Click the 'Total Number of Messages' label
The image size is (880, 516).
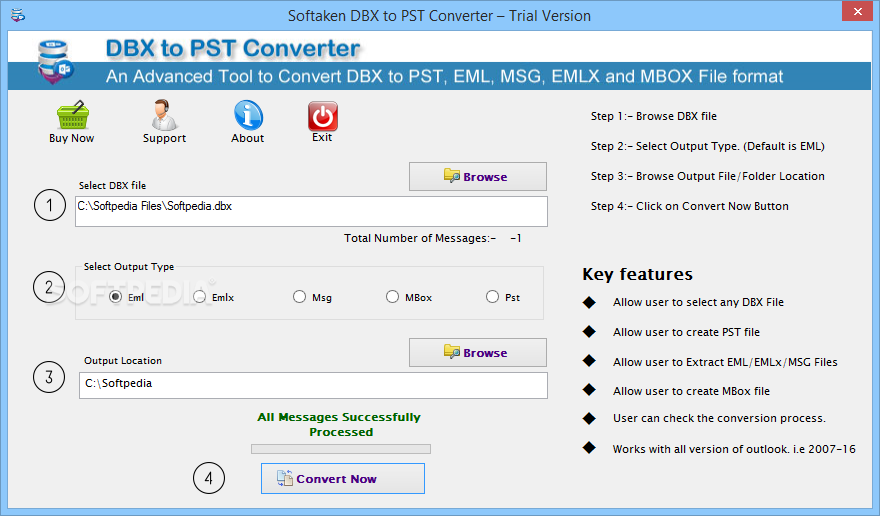point(420,238)
